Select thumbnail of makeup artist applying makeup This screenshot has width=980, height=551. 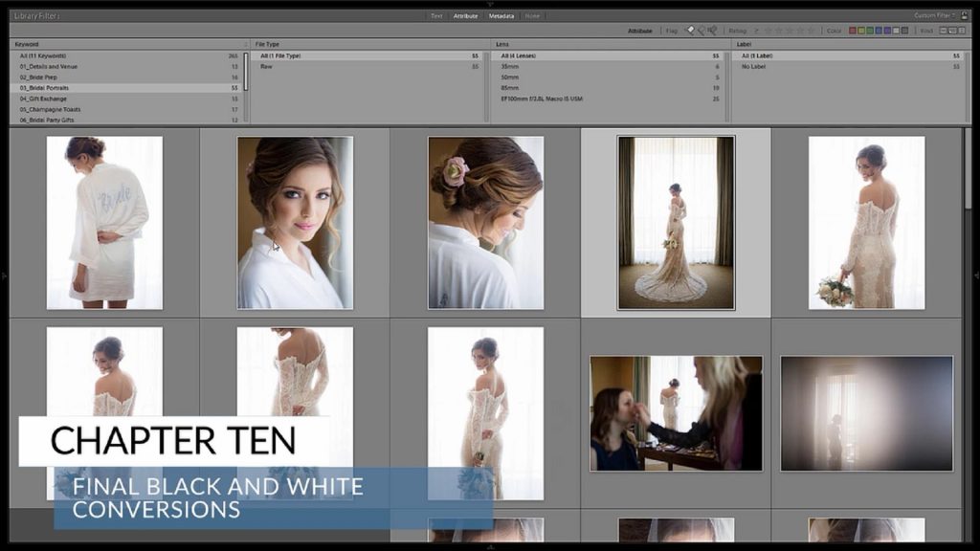coord(676,413)
